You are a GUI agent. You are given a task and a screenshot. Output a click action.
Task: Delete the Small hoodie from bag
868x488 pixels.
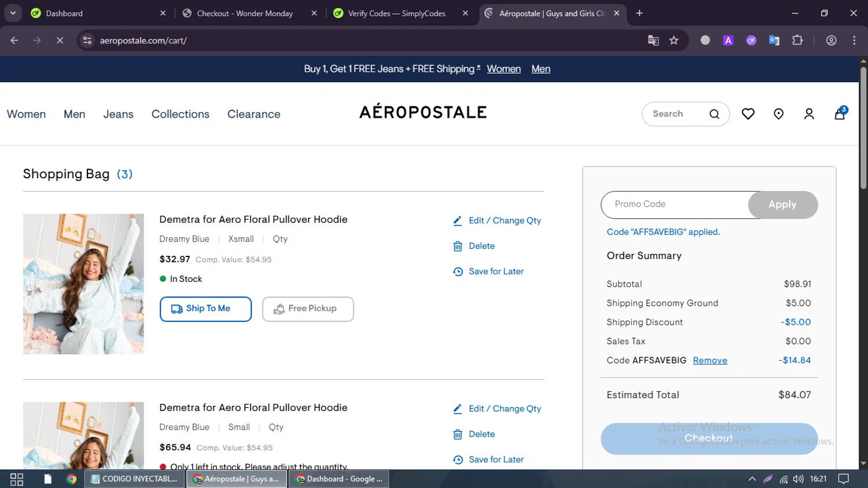coord(474,434)
